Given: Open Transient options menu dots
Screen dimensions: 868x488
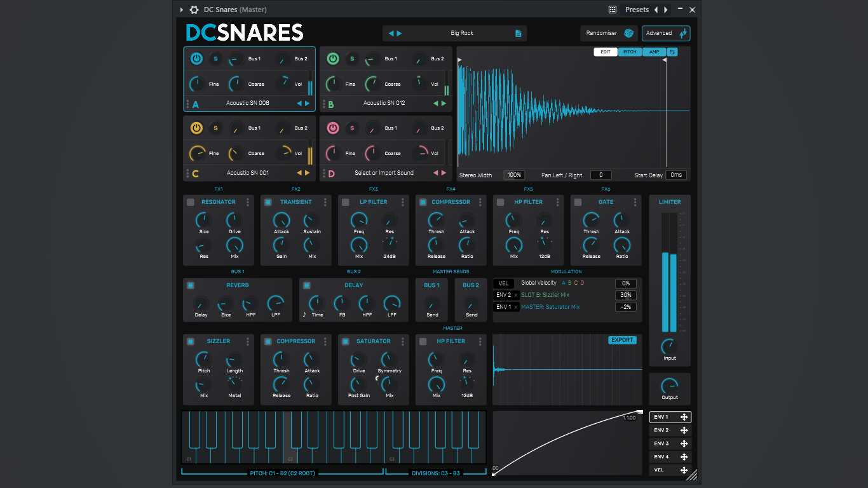Looking at the screenshot, I should pyautogui.click(x=325, y=202).
